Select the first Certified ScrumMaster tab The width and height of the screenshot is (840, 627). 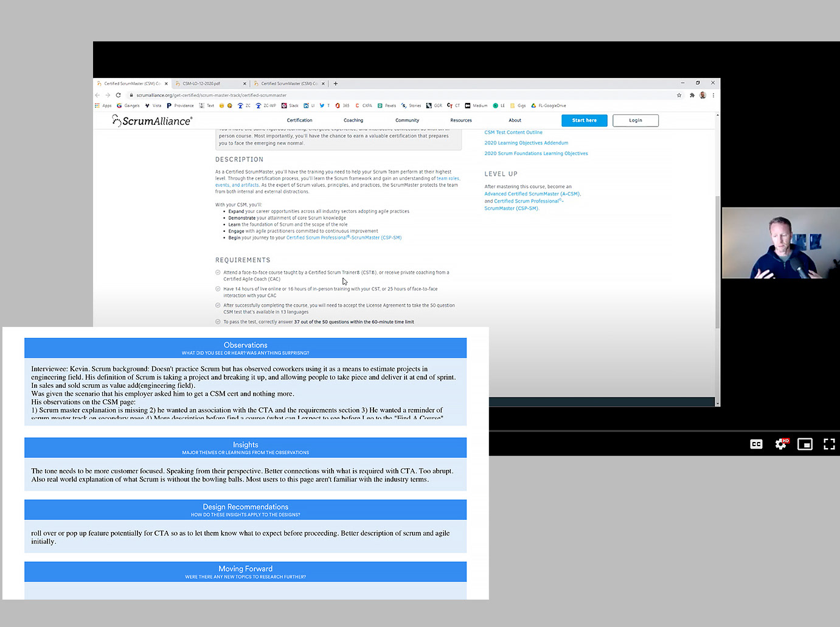click(x=131, y=83)
